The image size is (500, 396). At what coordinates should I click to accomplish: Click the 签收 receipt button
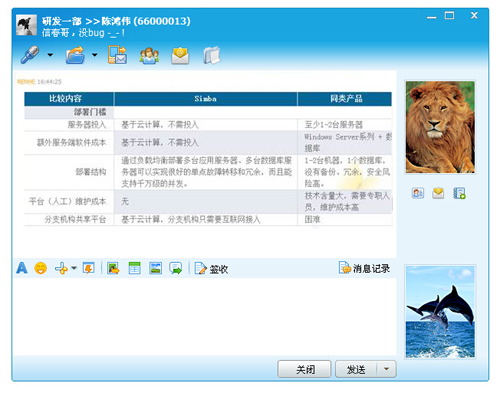pyautogui.click(x=211, y=268)
